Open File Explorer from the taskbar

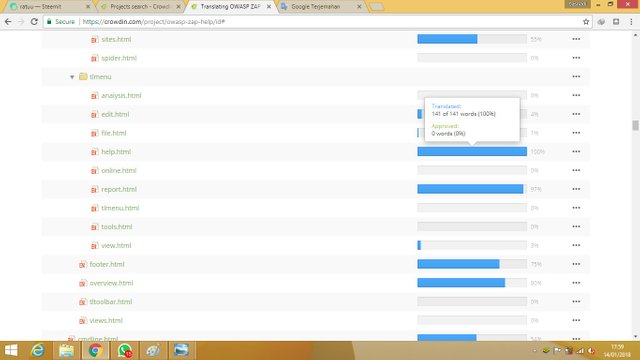pos(67,351)
